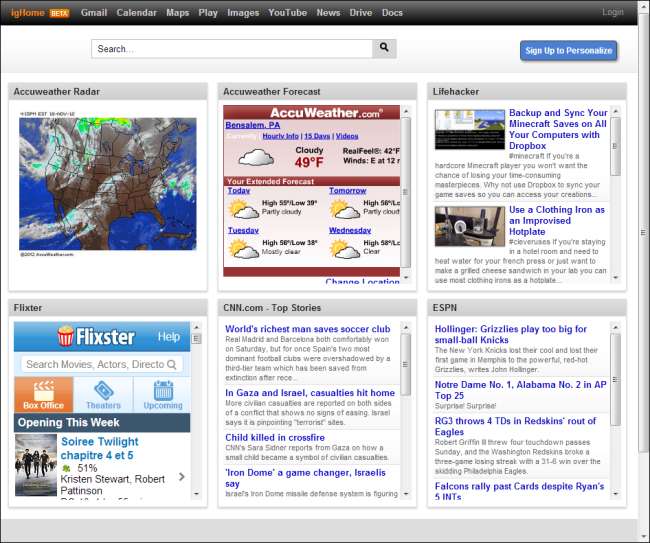The height and width of the screenshot is (543, 650).
Task: Click the Flixster popcorn logo
Action: pos(66,336)
